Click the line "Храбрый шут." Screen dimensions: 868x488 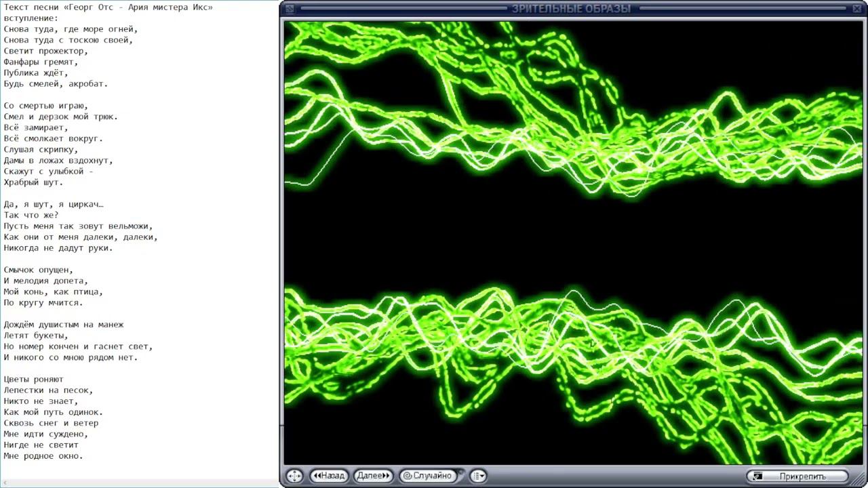tap(34, 182)
